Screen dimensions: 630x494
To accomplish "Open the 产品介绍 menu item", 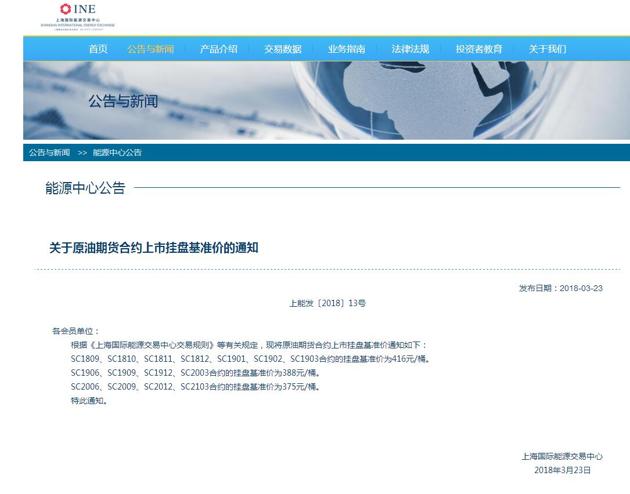I will tap(219, 49).
